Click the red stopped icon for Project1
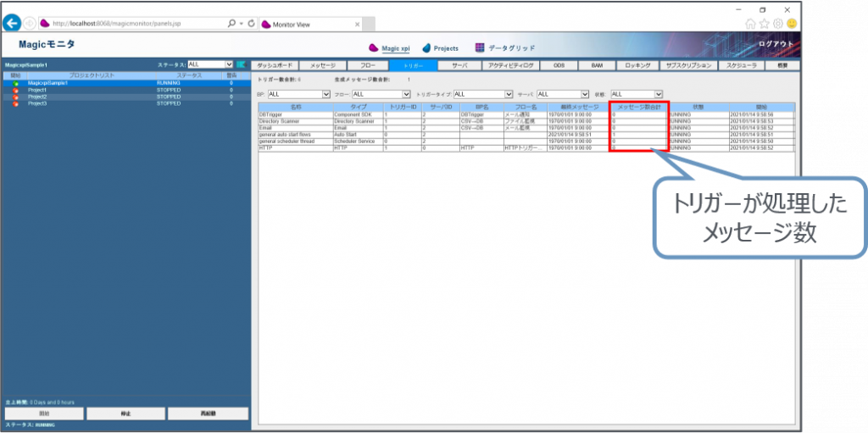 15,90
